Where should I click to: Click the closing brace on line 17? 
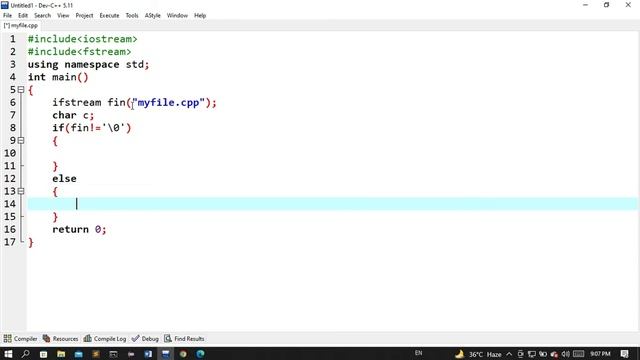pos(31,242)
